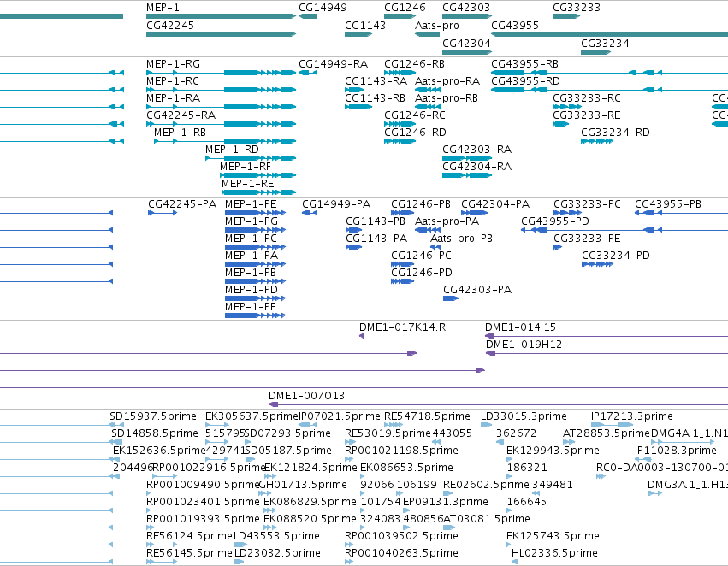This screenshot has width=728, height=566.
Task: Select transcript CG1246-RC
Action: pyautogui.click(x=400, y=124)
